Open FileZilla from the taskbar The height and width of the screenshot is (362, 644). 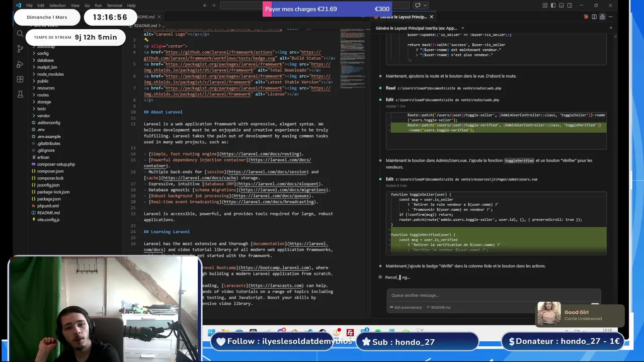[350, 332]
